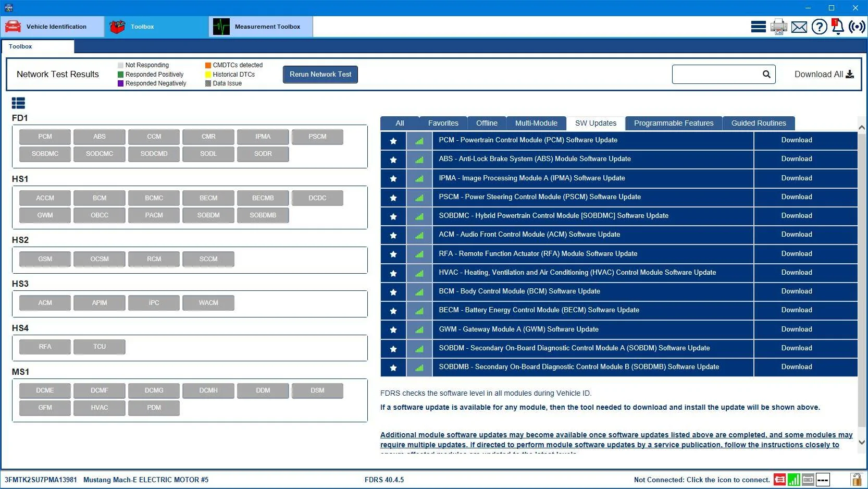
Task: Click signal icon in BECM update row
Action: (419, 310)
